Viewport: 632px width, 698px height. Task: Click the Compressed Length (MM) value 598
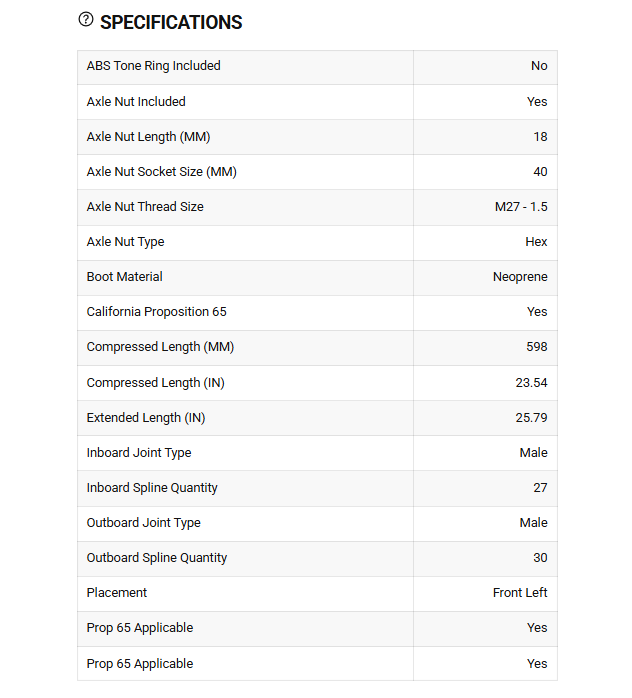[x=537, y=347]
